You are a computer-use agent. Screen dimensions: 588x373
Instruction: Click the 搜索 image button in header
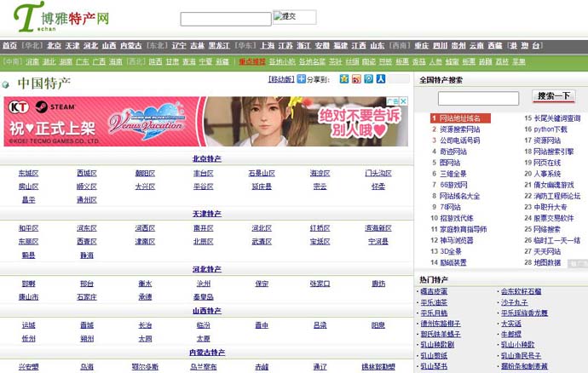pyautogui.click(x=294, y=17)
